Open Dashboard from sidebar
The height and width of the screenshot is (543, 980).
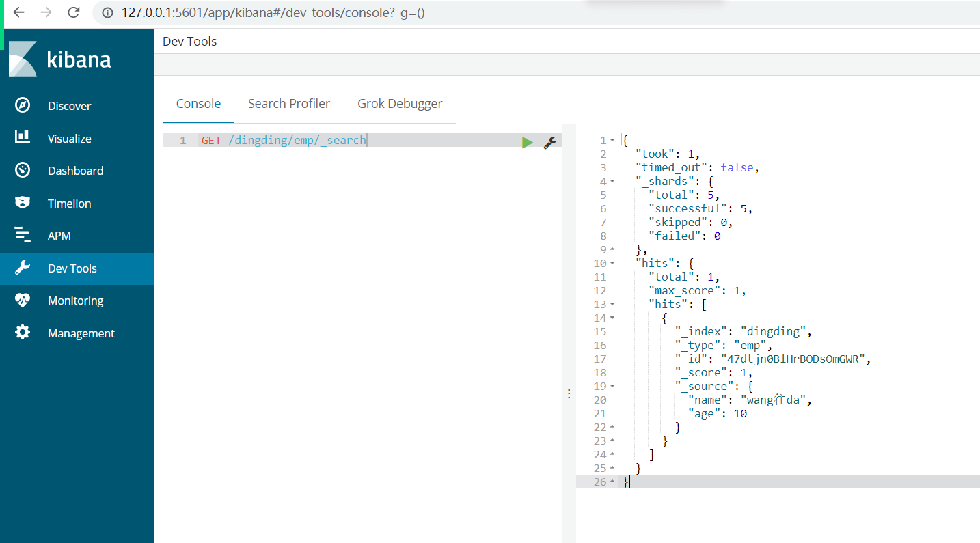tap(75, 171)
